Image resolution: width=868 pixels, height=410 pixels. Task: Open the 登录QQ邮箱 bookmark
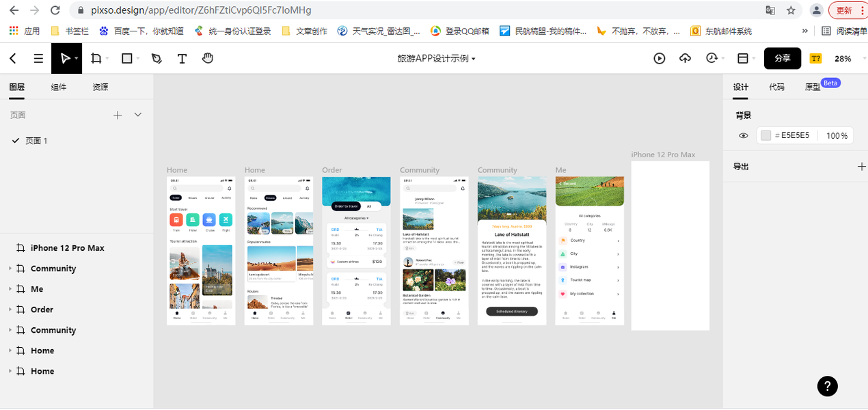pos(460,31)
